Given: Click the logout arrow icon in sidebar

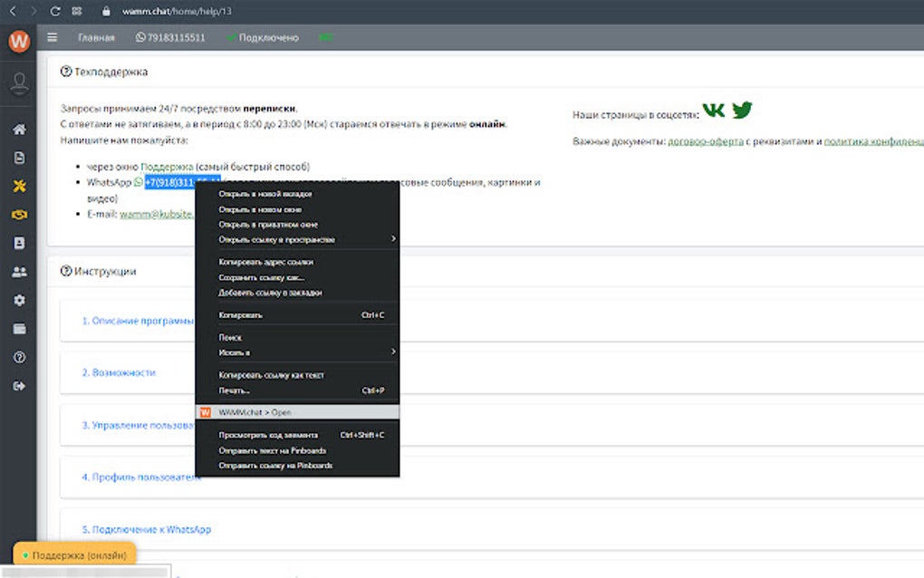Looking at the screenshot, I should (x=19, y=386).
